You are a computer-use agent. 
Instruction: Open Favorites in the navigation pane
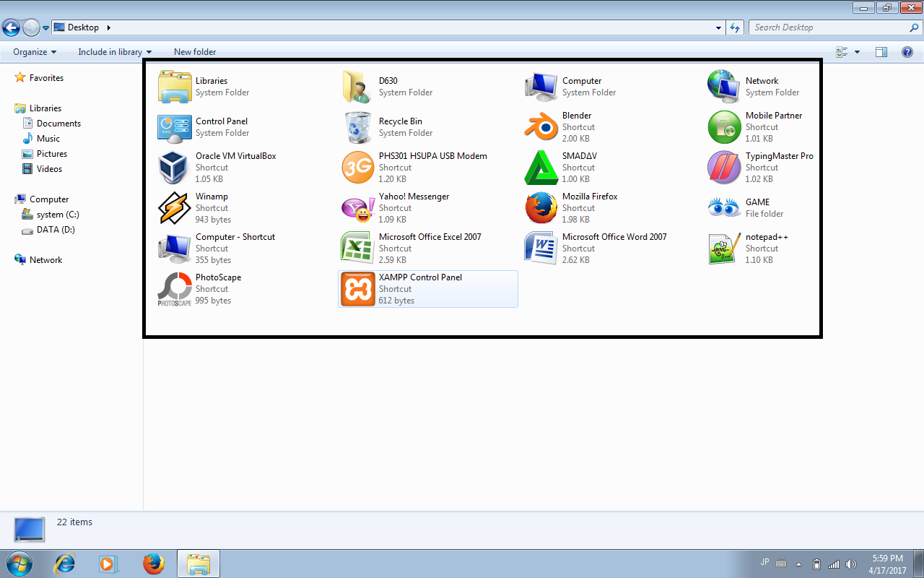pyautogui.click(x=46, y=78)
